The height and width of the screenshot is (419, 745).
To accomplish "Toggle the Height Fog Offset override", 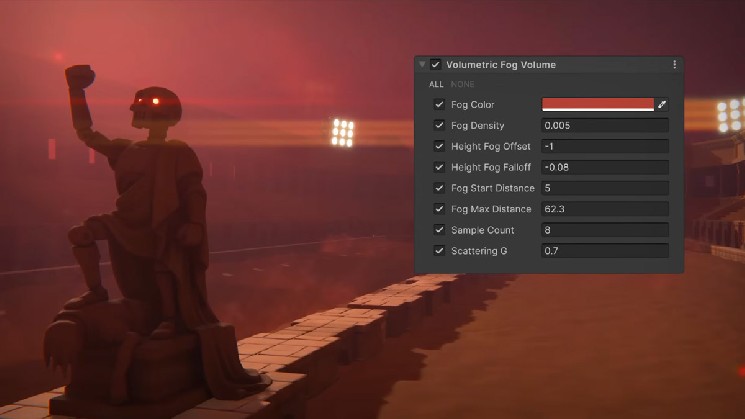I will coord(439,146).
